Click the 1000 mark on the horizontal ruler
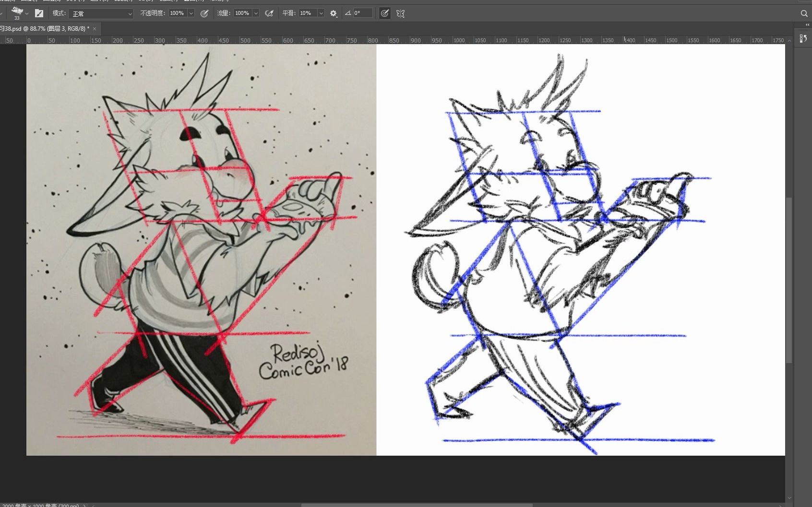 click(459, 41)
